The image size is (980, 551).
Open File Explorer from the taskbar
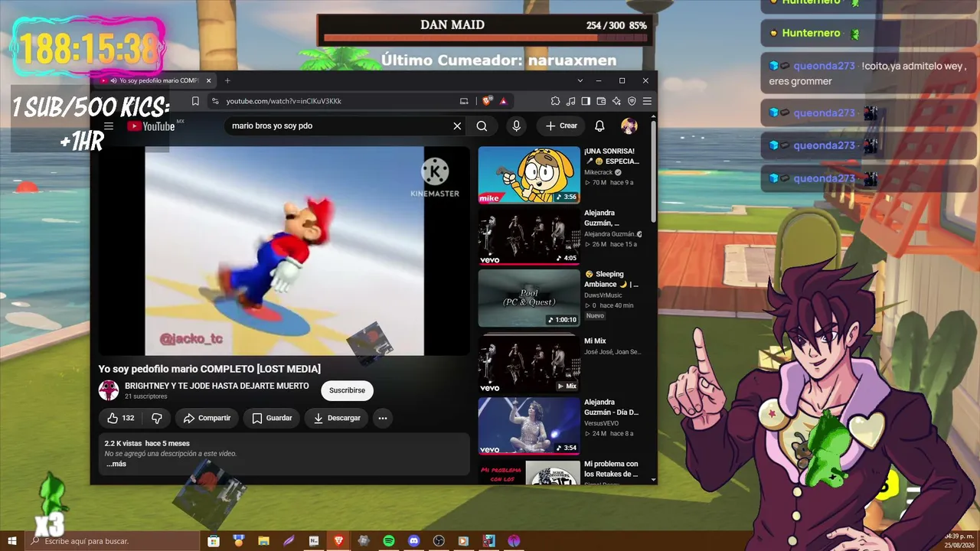pyautogui.click(x=263, y=541)
